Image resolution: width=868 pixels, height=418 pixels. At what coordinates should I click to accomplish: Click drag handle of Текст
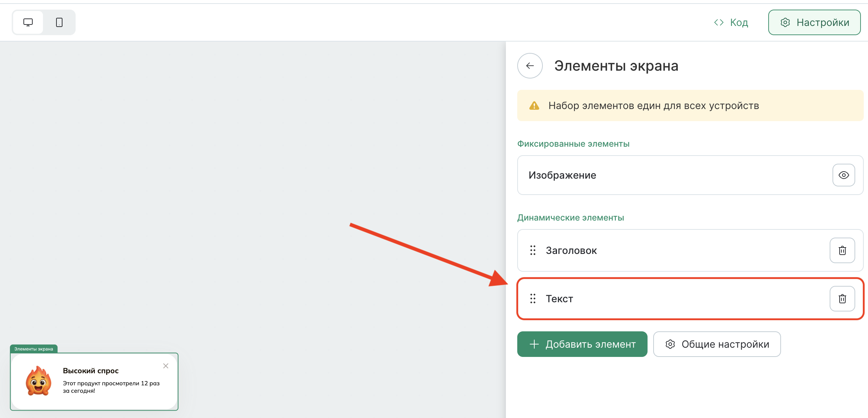(x=533, y=299)
